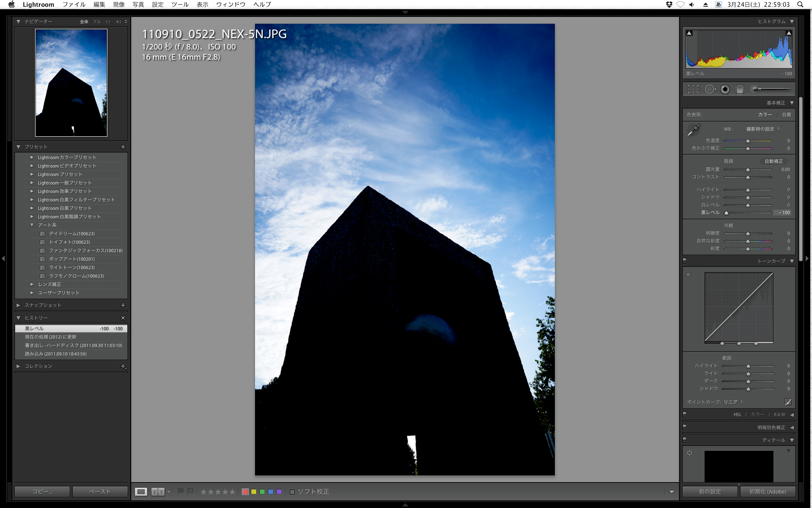
Task: Click the 自動補正 auto tone button
Action: point(774,161)
